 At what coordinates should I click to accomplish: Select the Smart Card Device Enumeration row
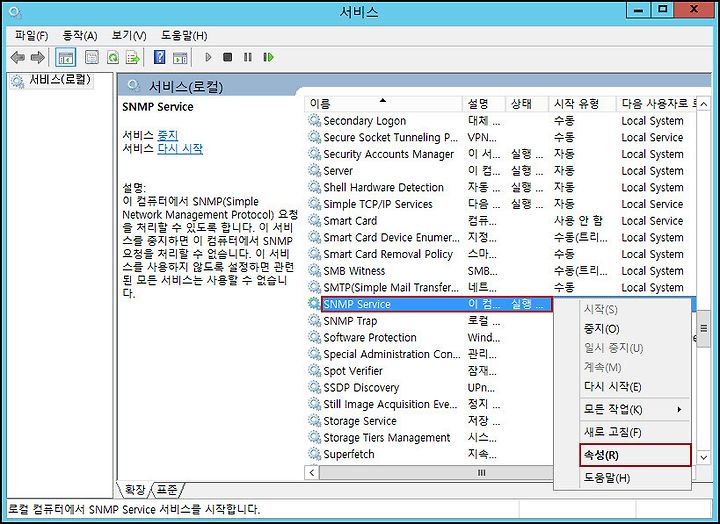[501, 238]
